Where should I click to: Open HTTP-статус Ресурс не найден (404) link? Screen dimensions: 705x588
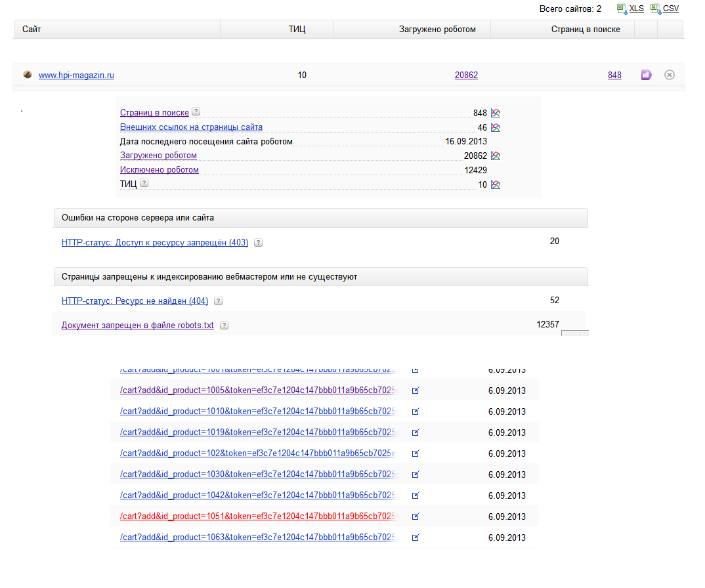point(135,301)
